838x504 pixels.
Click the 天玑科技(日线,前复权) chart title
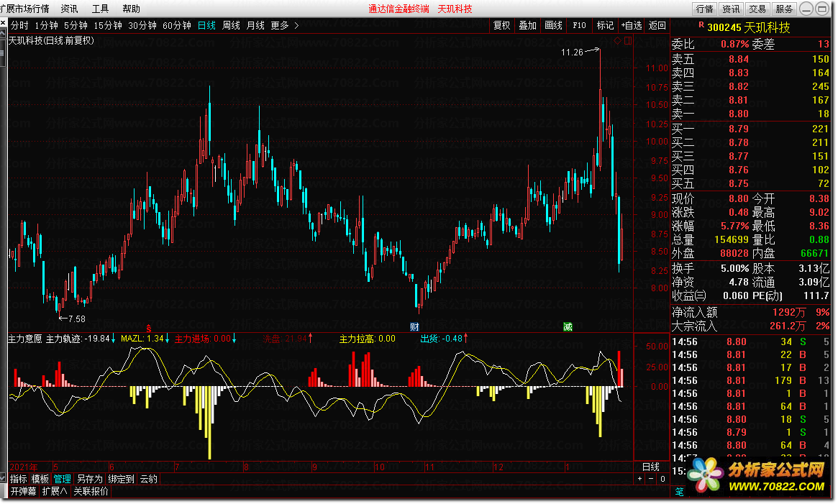pos(51,40)
